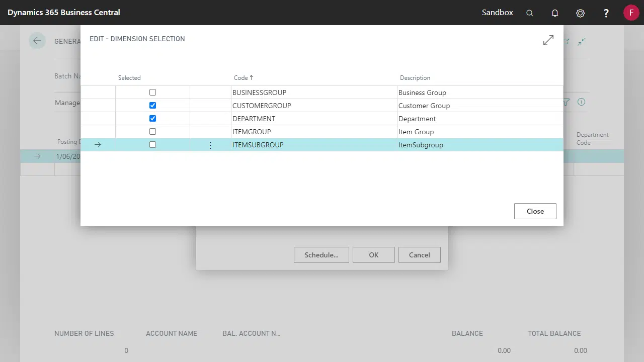Expand the Dimension Selection dialog to full size
Image resolution: width=644 pixels, height=362 pixels.
click(x=548, y=41)
